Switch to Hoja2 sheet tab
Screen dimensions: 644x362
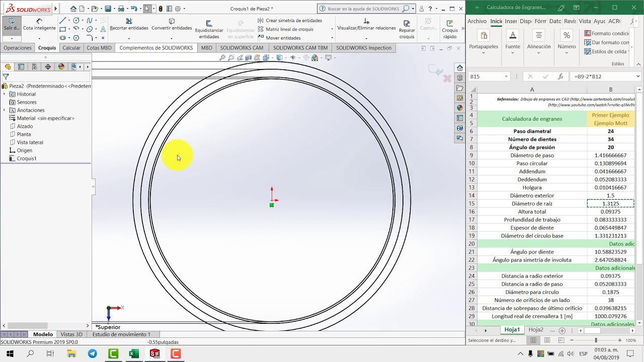(x=536, y=330)
